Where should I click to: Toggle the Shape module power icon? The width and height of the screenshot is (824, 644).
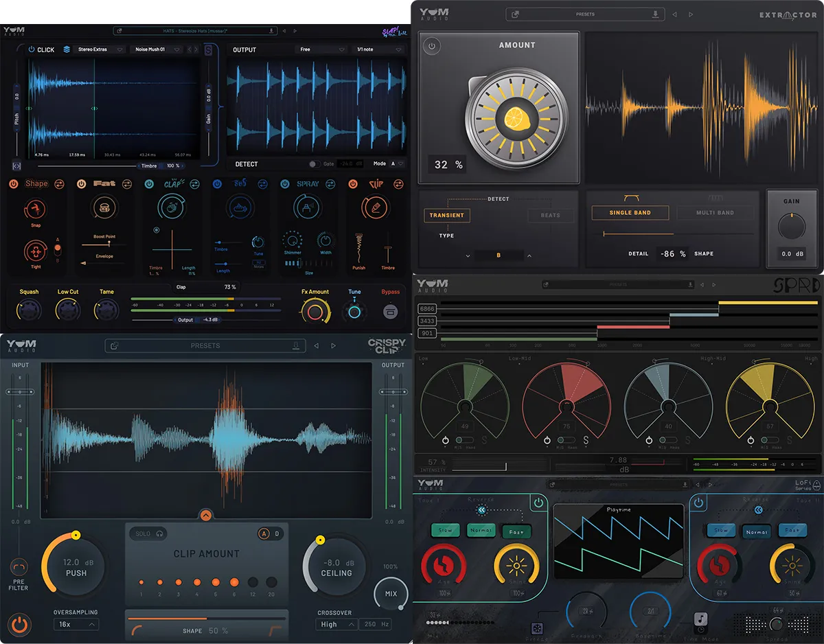(x=13, y=184)
